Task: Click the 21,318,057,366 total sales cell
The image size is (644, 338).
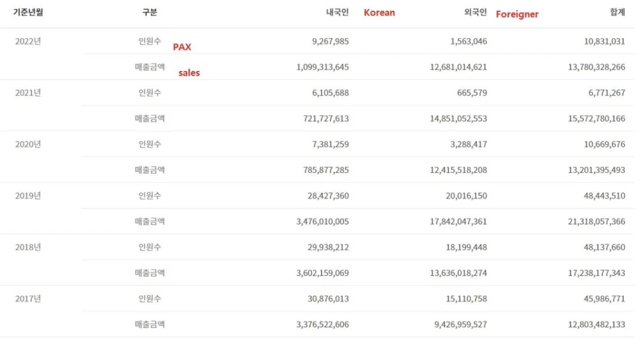Action: (596, 221)
